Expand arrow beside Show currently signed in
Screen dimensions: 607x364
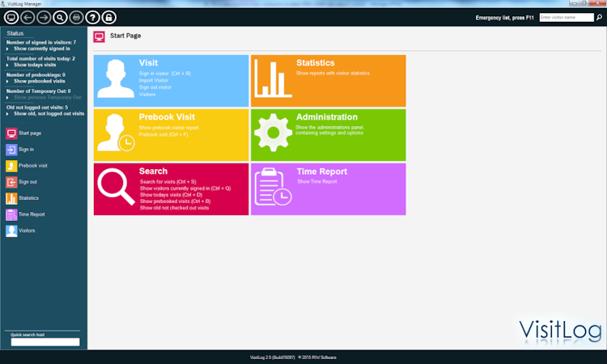7,49
